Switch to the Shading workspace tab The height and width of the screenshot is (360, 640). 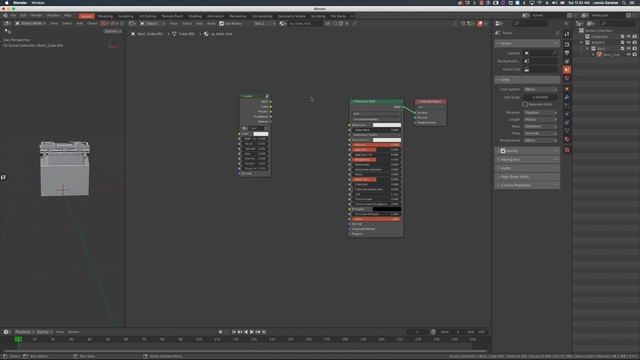195,16
